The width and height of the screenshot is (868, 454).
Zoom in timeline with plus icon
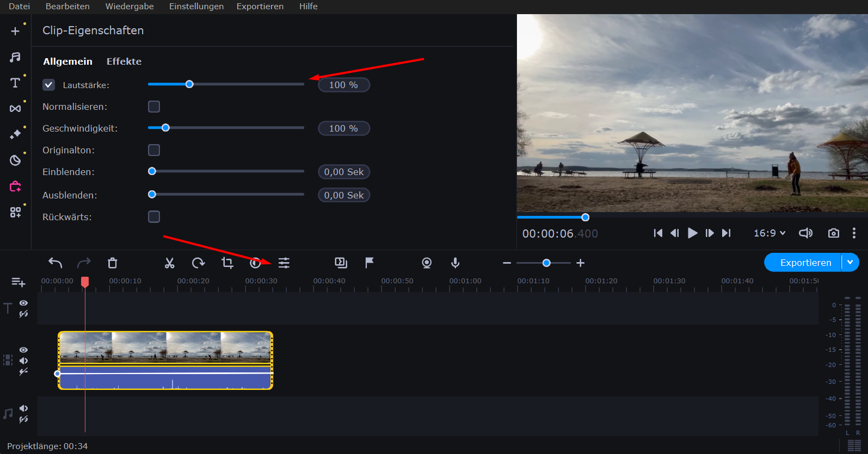581,263
